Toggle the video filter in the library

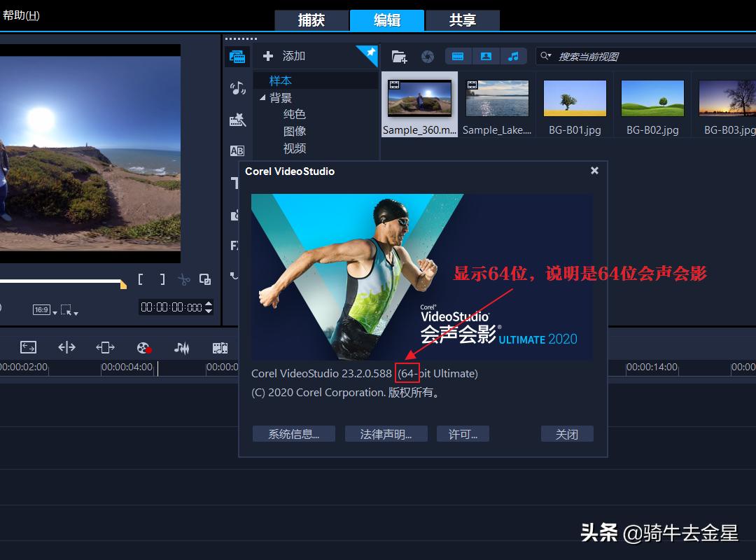pos(458,56)
